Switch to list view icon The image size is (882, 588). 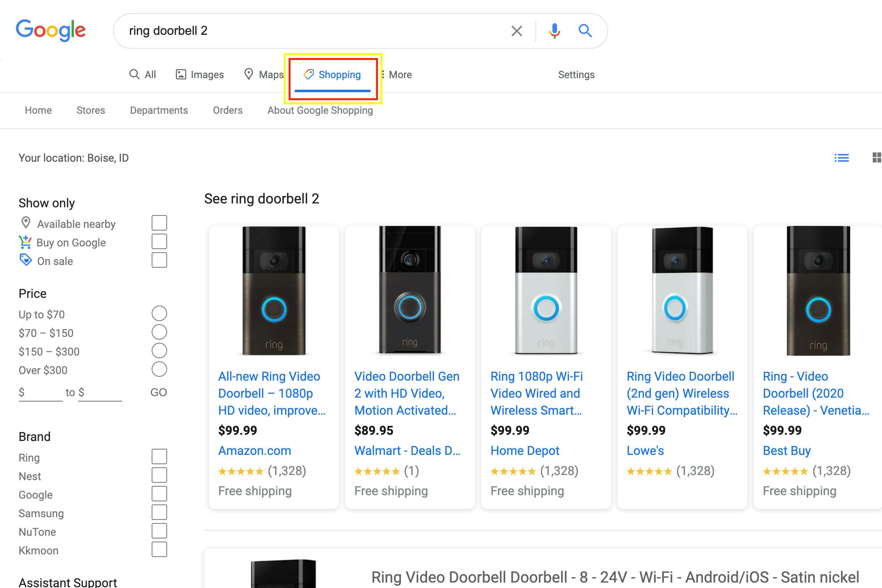coord(841,158)
